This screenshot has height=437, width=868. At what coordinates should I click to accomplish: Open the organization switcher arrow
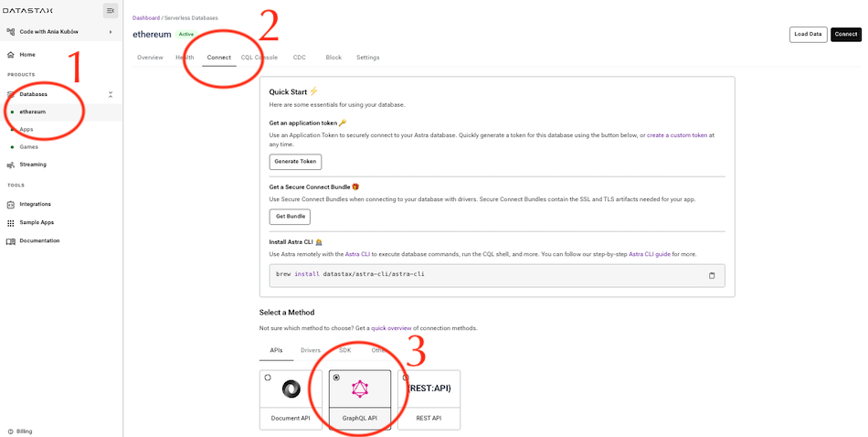(111, 32)
